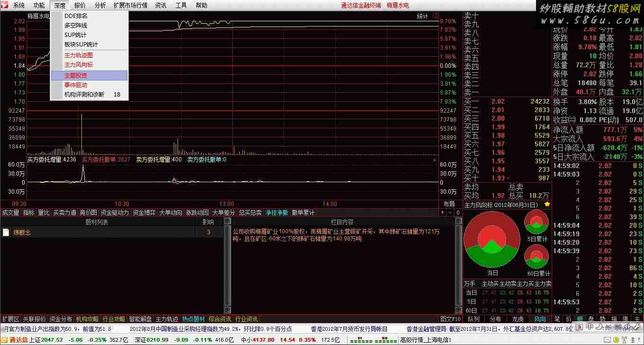Select the 龙虎 tab in right panel
The width and height of the screenshot is (644, 345).
(x=518, y=319)
